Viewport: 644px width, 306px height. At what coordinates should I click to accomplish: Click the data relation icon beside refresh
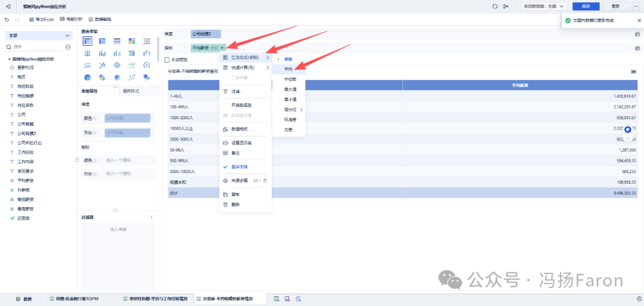click(x=506, y=7)
